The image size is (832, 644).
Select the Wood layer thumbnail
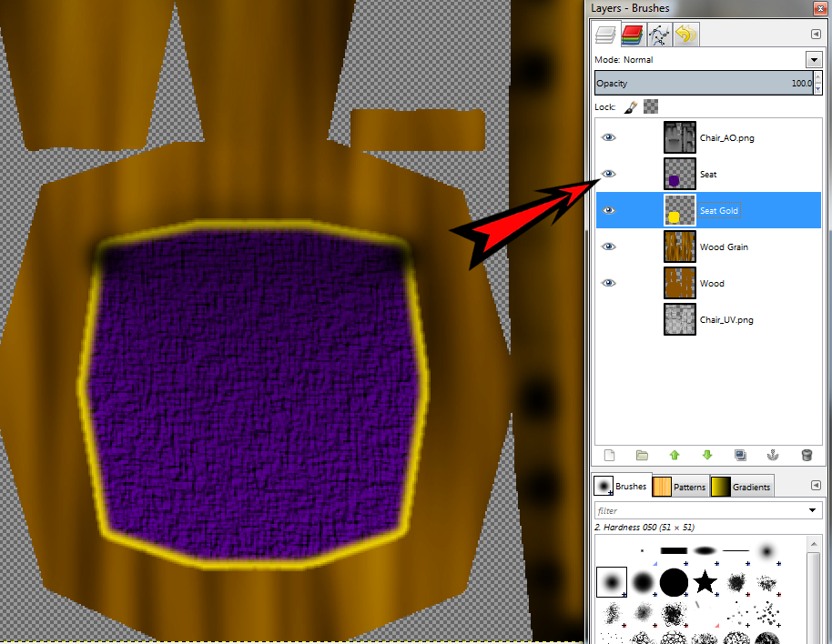[680, 283]
